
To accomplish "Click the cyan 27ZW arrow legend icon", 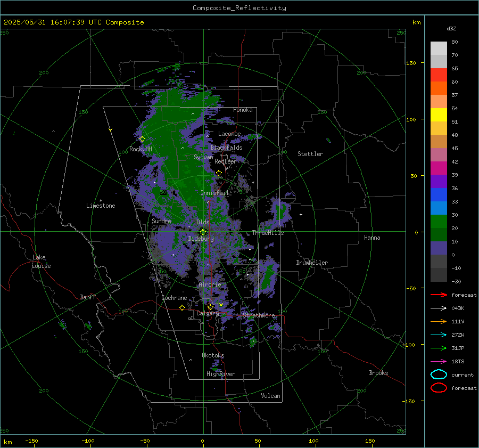I will pyautogui.click(x=439, y=335).
